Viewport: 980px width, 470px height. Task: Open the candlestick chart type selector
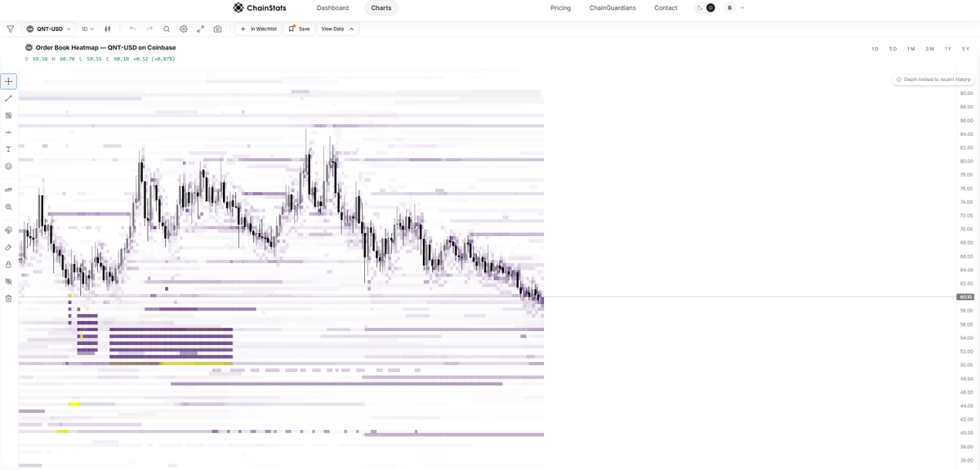[107, 29]
